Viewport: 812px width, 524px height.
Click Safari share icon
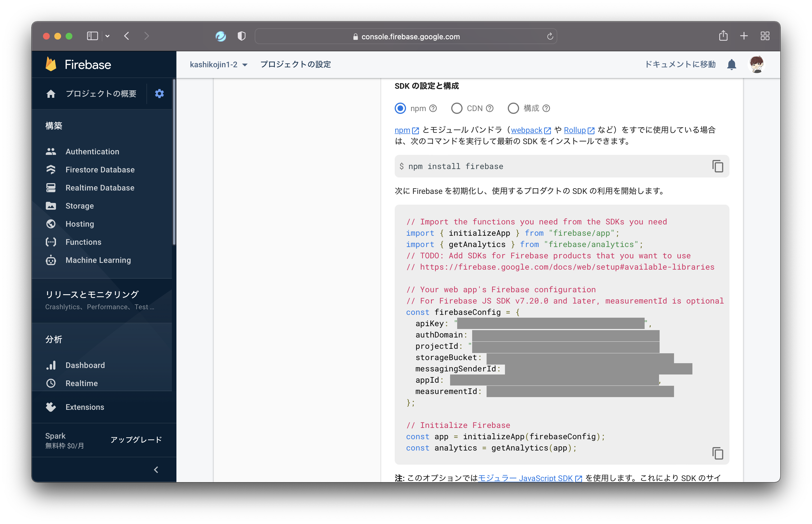[x=723, y=36]
